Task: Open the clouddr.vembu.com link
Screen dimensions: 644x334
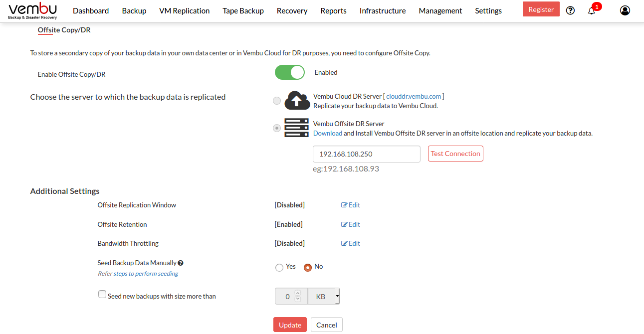Action: click(x=414, y=96)
